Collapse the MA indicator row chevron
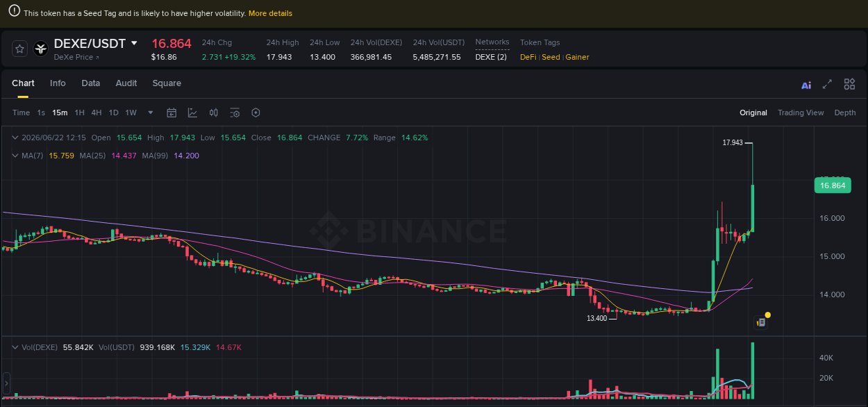The height and width of the screenshot is (407, 868). (x=16, y=156)
